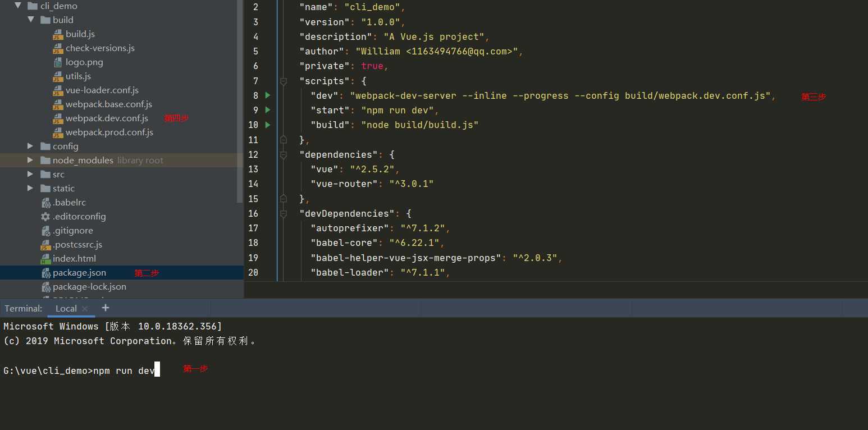This screenshot has width=868, height=430.
Task: Expand the config folder
Action: [30, 146]
